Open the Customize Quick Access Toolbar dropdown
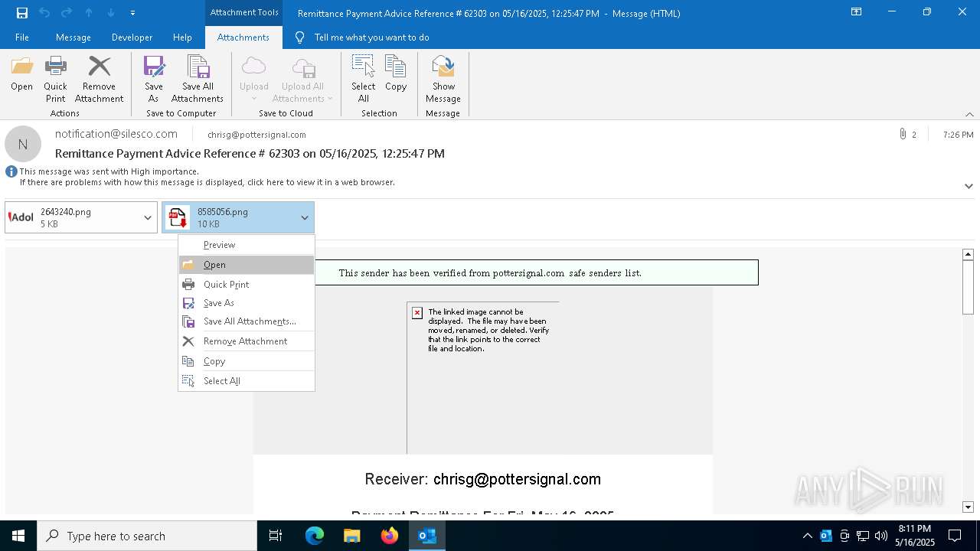Image resolution: width=980 pixels, height=551 pixels. coord(132,12)
